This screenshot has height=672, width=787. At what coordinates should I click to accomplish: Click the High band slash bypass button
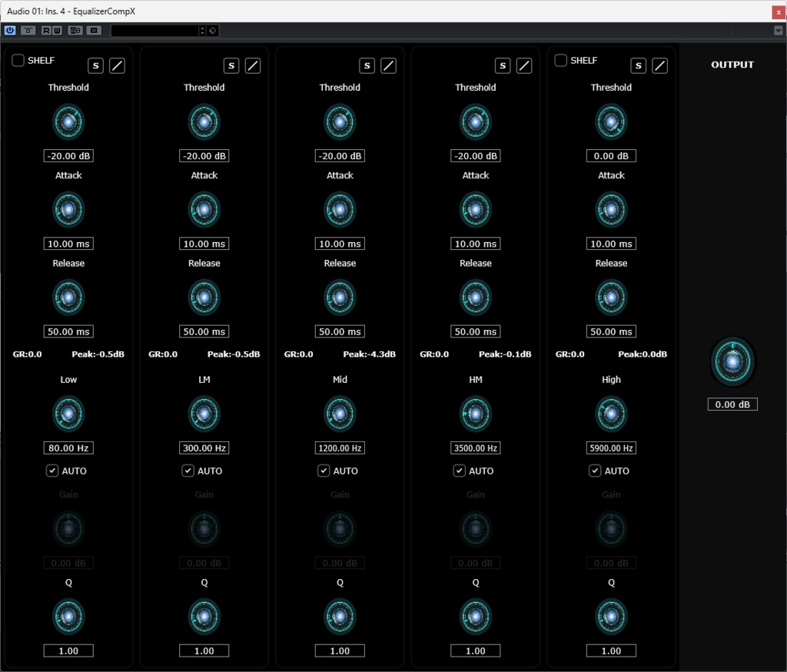[x=659, y=65]
